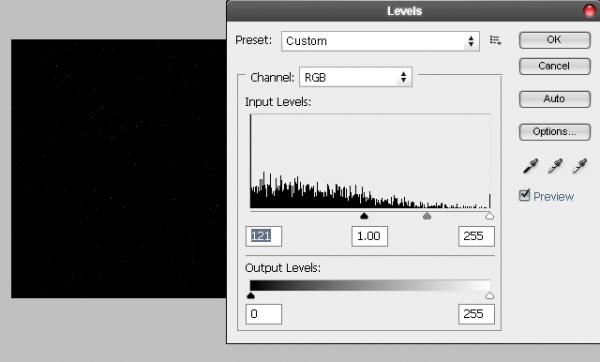Viewport: 600px width, 362px height.
Task: Open the preset options menu icon
Action: (496, 40)
